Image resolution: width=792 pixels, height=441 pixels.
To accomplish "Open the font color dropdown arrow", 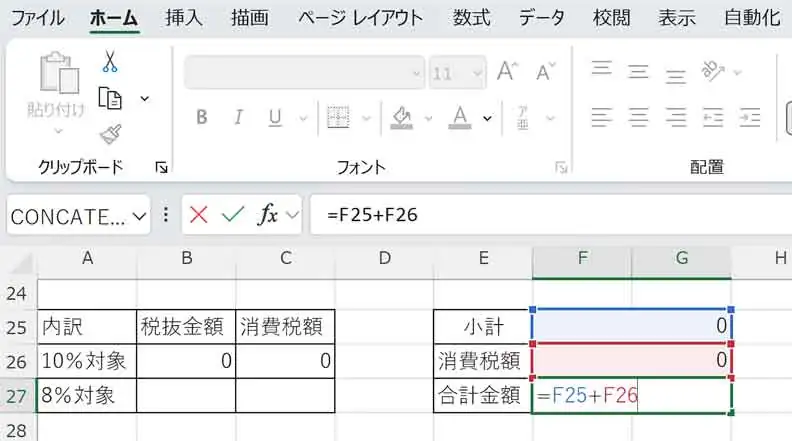I will [487, 118].
